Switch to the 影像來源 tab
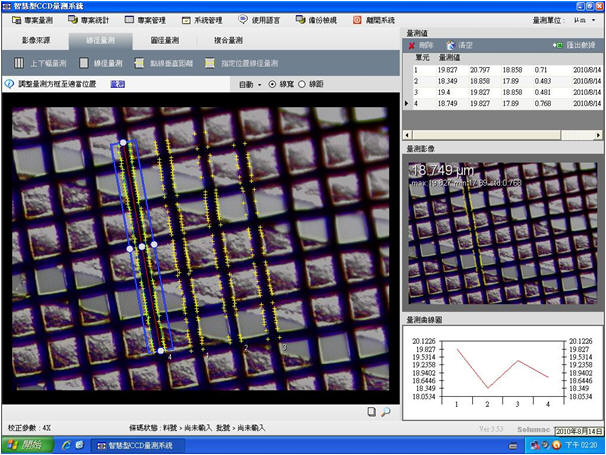 click(36, 40)
